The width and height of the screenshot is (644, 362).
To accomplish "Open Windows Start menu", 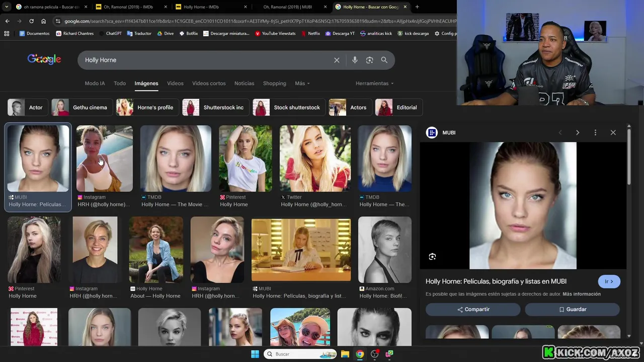I will point(255,354).
